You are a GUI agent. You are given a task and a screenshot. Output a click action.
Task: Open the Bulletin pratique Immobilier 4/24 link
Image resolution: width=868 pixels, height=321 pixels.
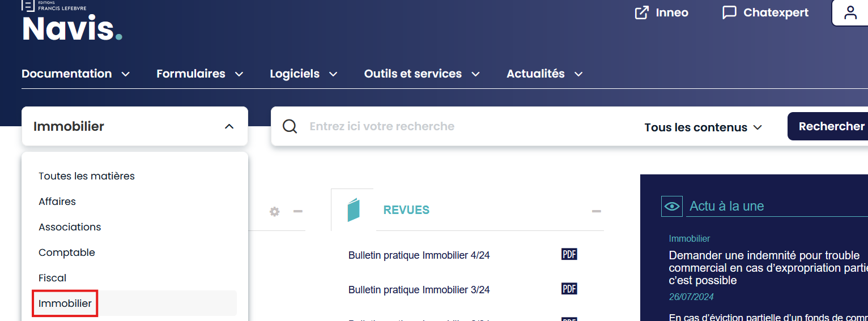[x=419, y=255]
